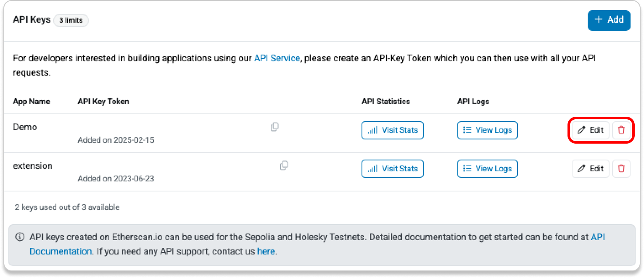The height and width of the screenshot is (278, 644).
Task: Delete the Demo API key
Action: click(x=621, y=130)
